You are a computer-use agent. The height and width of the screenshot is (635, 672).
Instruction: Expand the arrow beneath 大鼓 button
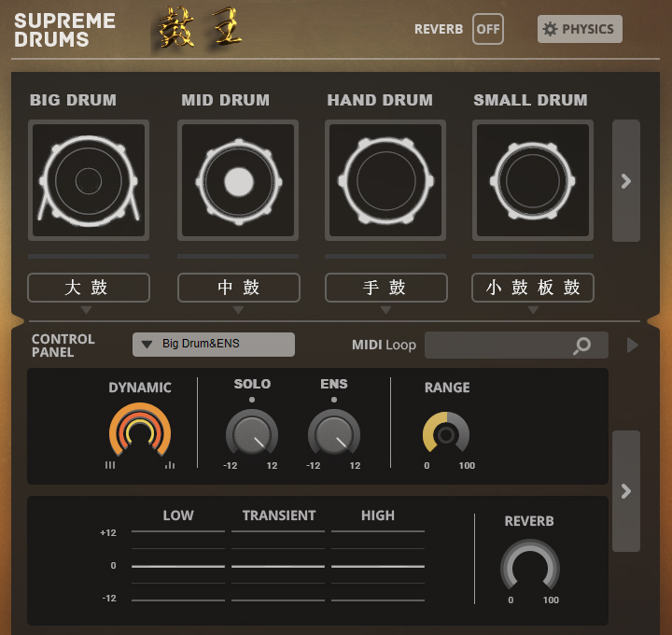click(86, 310)
